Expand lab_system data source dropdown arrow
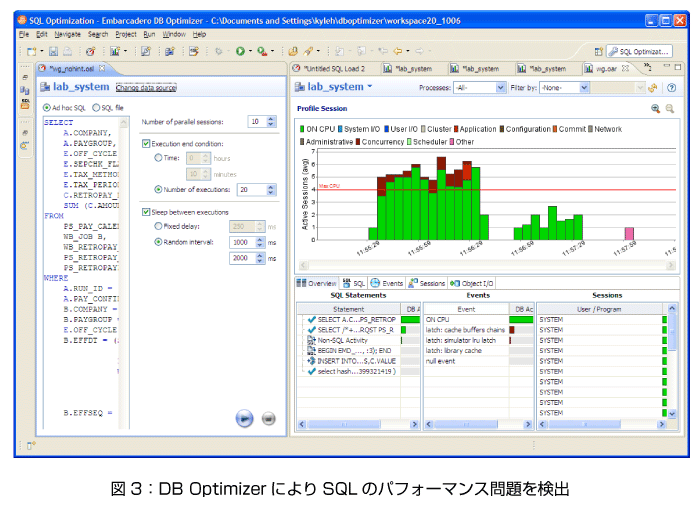 coord(370,87)
